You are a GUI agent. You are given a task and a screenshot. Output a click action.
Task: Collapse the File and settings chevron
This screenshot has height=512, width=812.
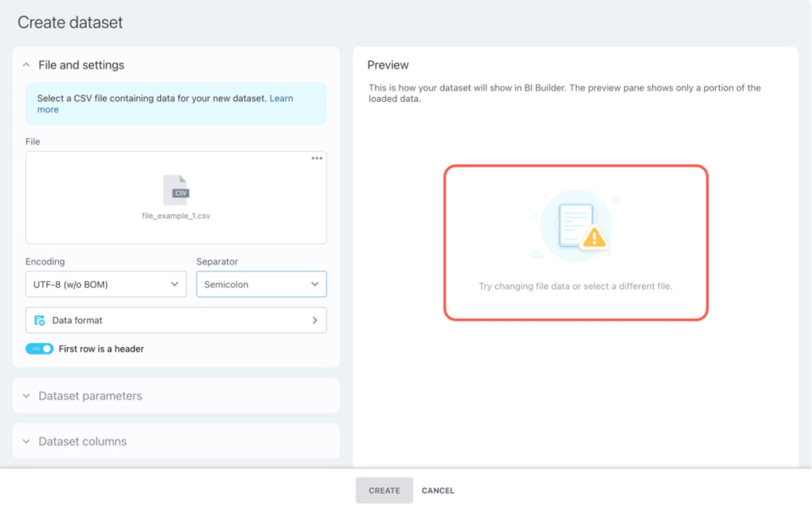pyautogui.click(x=26, y=65)
